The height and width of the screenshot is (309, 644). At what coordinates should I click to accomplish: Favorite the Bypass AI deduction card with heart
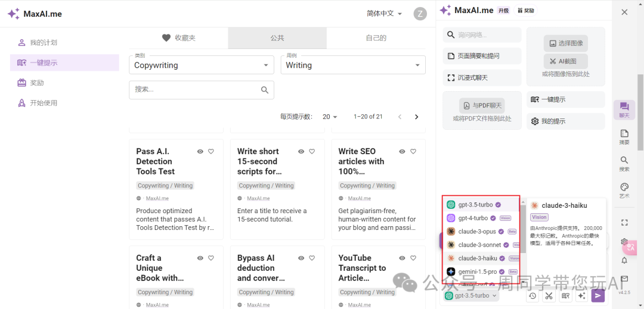312,258
